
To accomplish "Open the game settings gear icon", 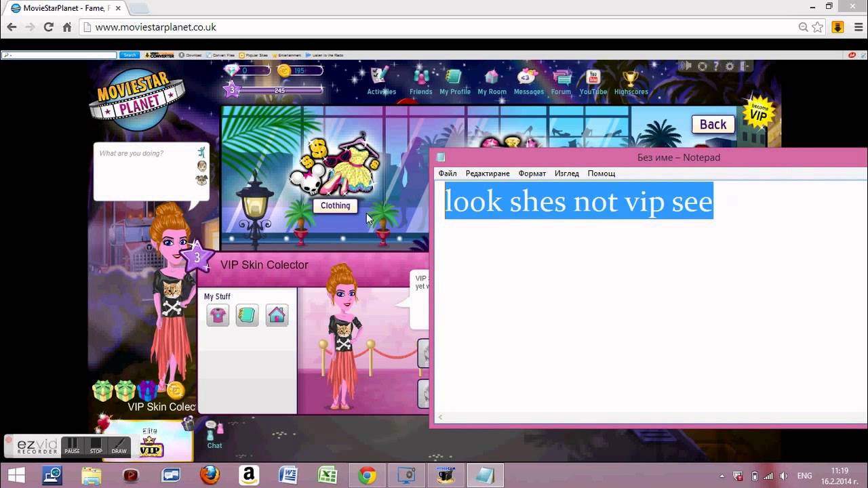I will pyautogui.click(x=730, y=66).
